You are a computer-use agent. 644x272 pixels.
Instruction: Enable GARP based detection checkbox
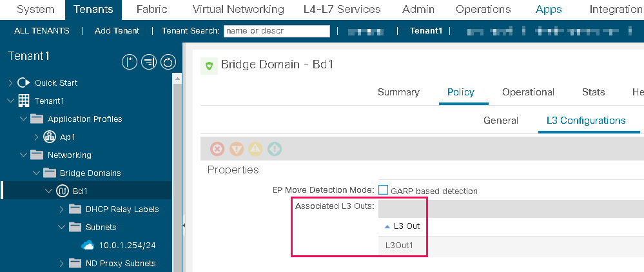[x=383, y=190]
